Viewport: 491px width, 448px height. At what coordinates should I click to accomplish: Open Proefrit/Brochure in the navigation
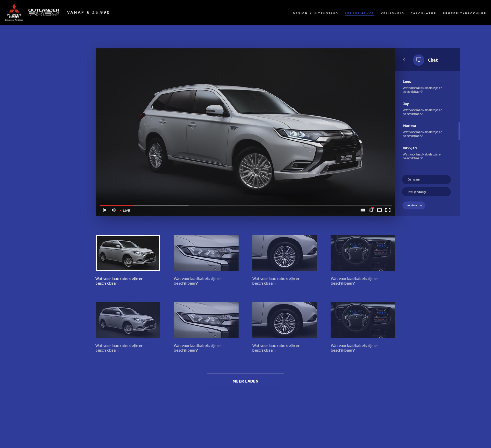tap(464, 13)
